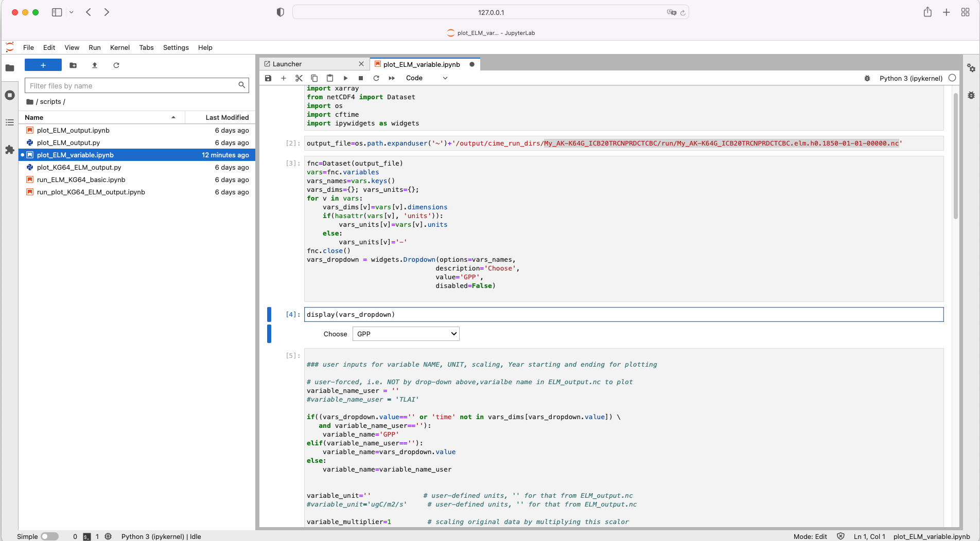Restart kernel and run all cells icon
980x541 pixels.
(x=392, y=78)
